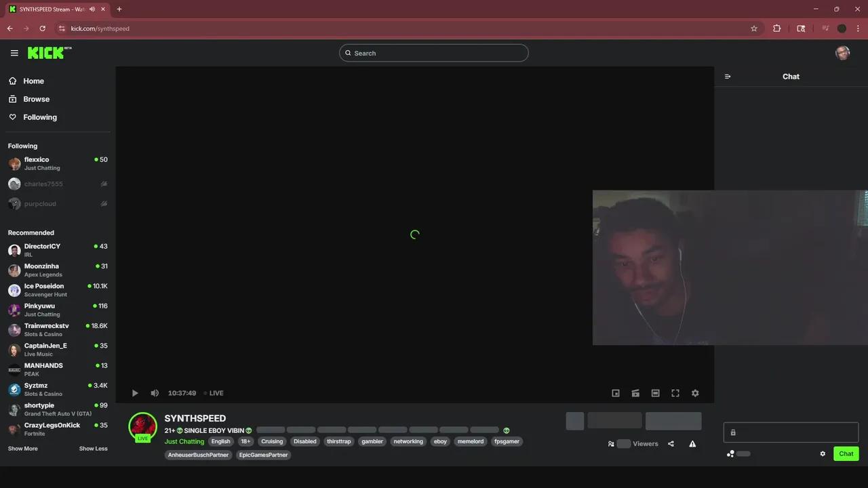Open offline channel charles7555
The image size is (868, 488).
[x=58, y=184]
